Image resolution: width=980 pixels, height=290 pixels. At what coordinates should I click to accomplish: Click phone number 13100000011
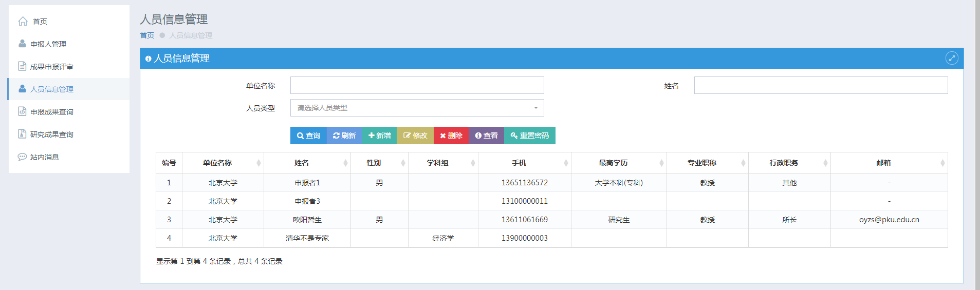tap(525, 201)
